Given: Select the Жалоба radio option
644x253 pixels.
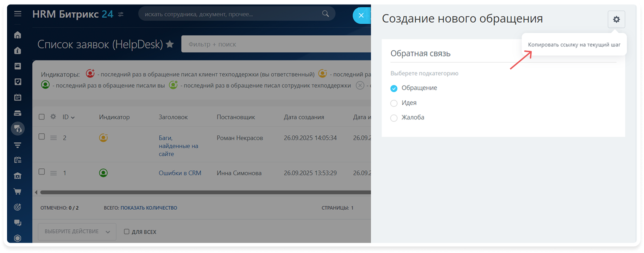Looking at the screenshot, I should click(x=394, y=118).
